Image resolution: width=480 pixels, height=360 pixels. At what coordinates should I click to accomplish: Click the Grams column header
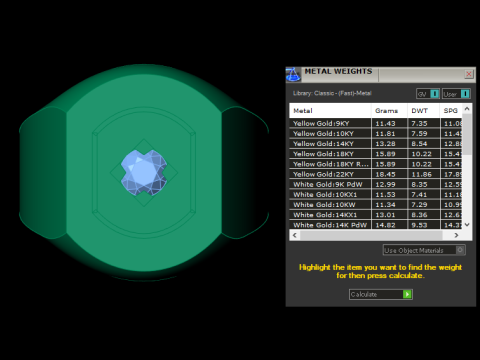[x=389, y=111]
